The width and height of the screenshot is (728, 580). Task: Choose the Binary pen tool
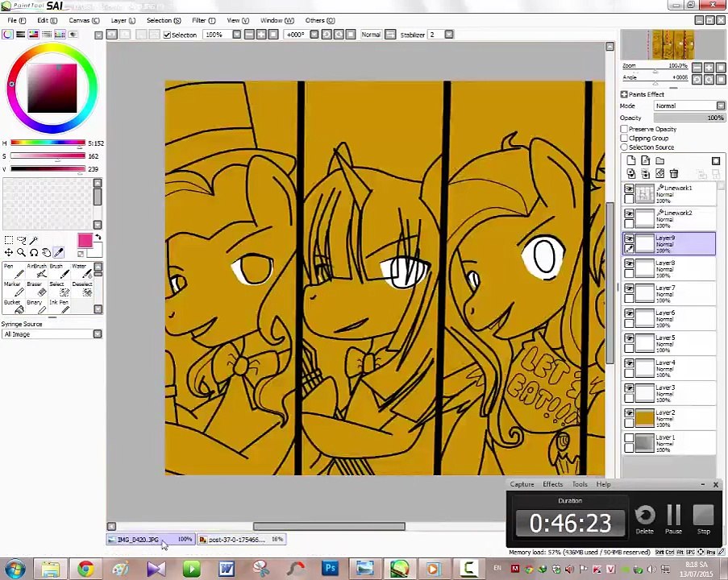point(36,307)
